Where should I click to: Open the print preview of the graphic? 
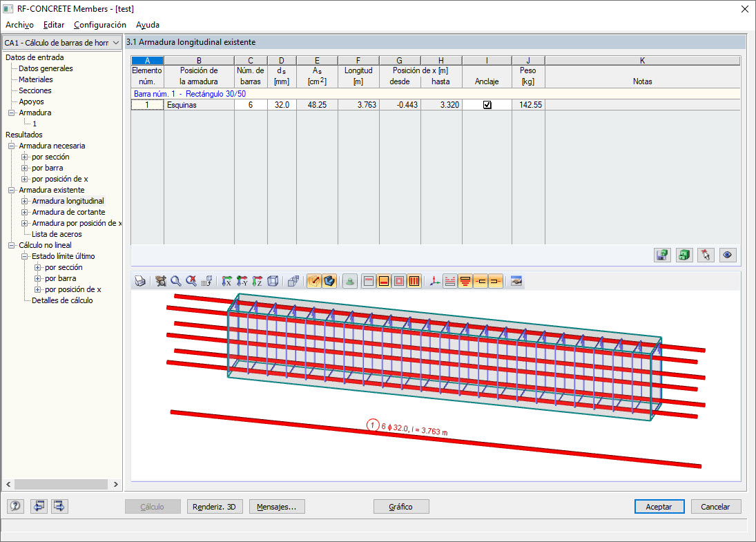pyautogui.click(x=138, y=281)
